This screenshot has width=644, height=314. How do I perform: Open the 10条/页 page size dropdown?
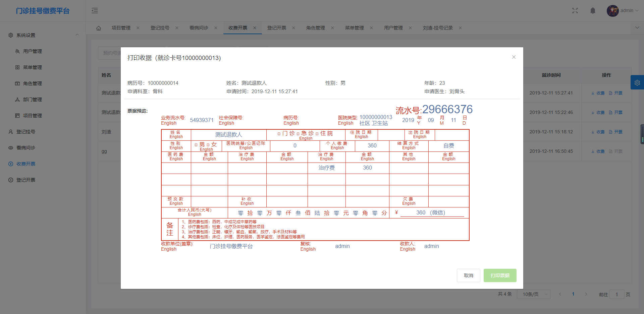[x=533, y=294]
